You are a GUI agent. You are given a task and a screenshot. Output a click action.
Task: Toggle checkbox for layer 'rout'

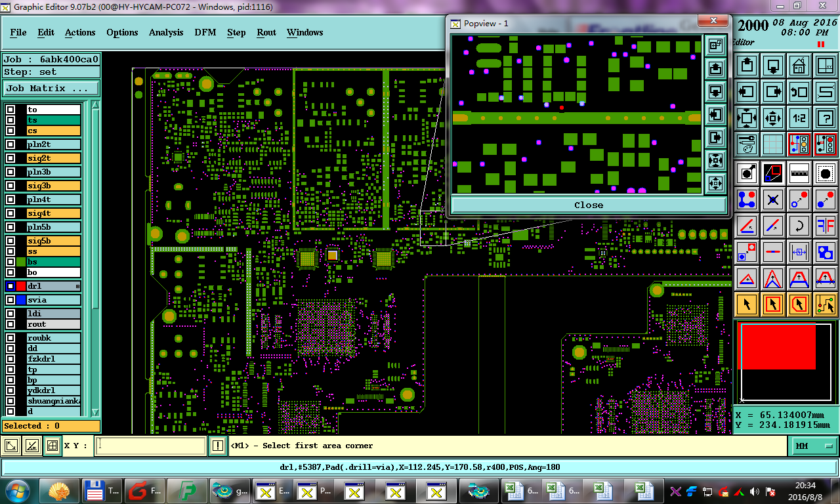(x=10, y=324)
